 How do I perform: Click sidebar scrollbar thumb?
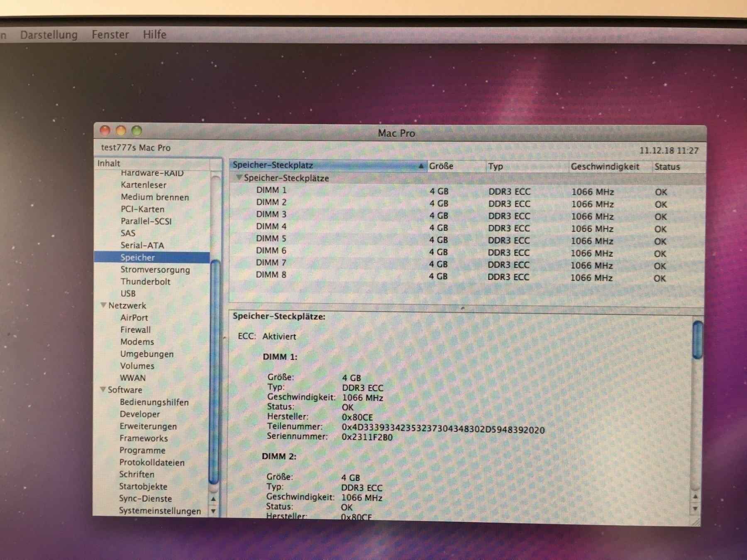coord(215,372)
